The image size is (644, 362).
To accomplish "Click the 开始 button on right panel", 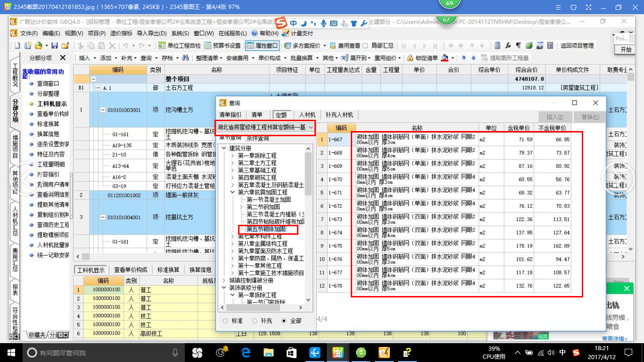I will [626, 49].
